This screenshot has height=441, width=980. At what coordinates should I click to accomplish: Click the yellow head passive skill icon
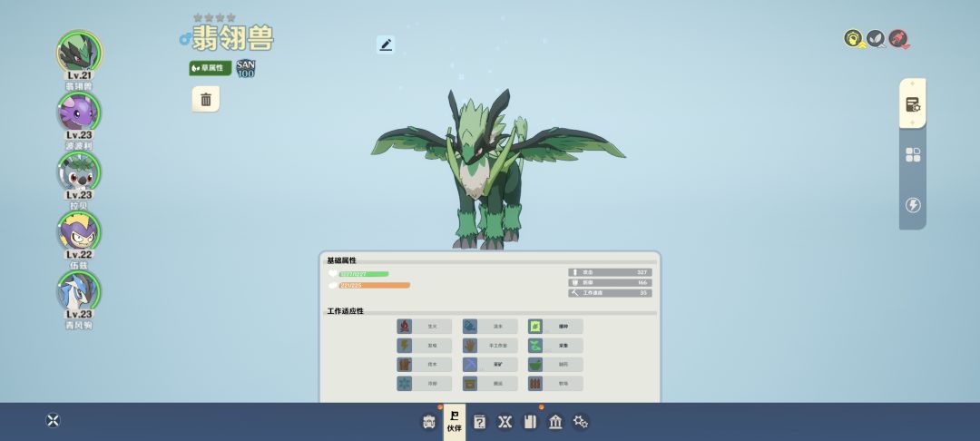tap(853, 39)
